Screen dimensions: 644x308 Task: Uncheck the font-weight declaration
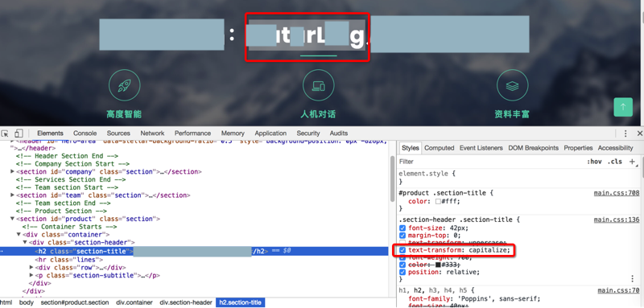(402, 257)
